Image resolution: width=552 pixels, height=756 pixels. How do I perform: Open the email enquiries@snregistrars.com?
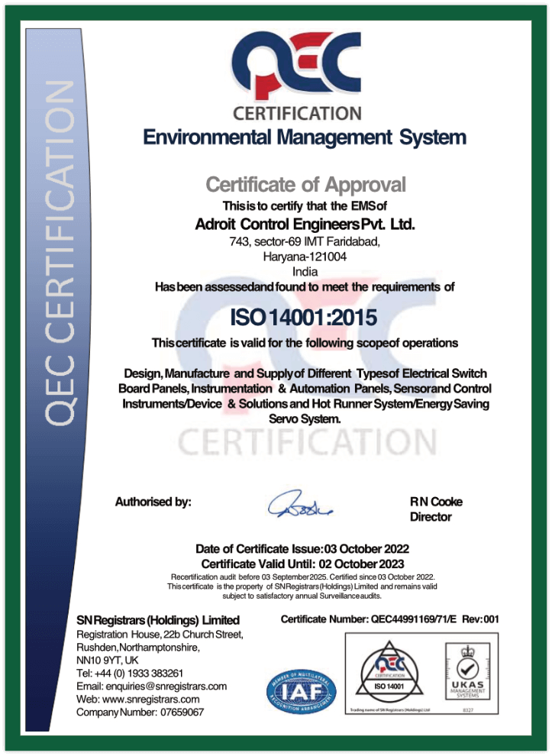pos(166,687)
